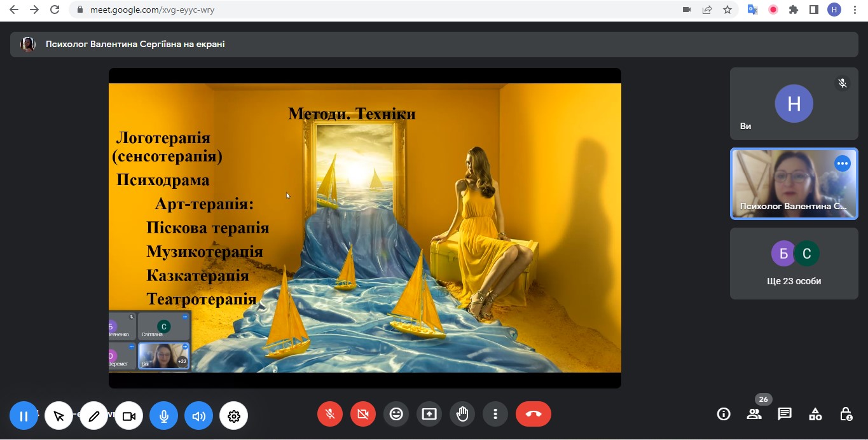868x440 pixels.
Task: Toggle recorder system audio speaker
Action: pos(199,416)
